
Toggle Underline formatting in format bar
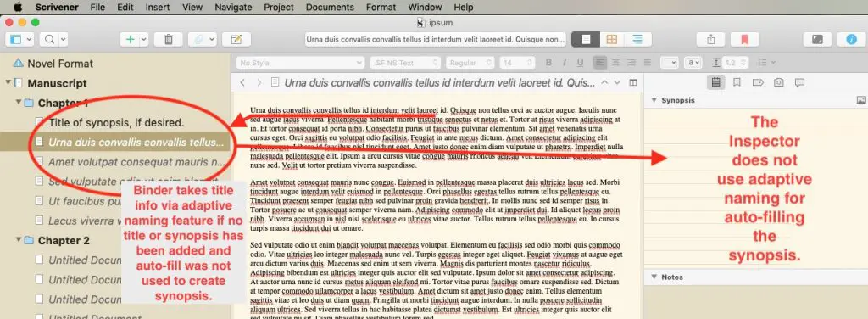pos(580,63)
